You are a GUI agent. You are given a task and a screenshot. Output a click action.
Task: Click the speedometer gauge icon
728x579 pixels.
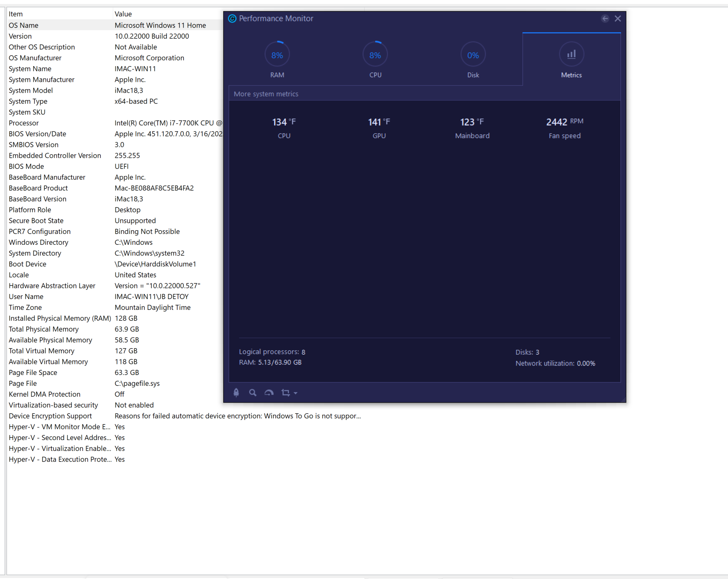[x=269, y=393]
